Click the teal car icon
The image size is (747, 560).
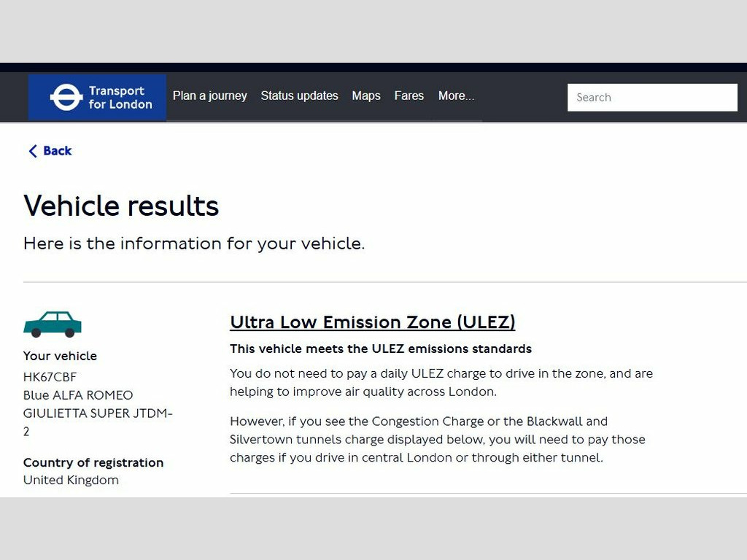[53, 324]
